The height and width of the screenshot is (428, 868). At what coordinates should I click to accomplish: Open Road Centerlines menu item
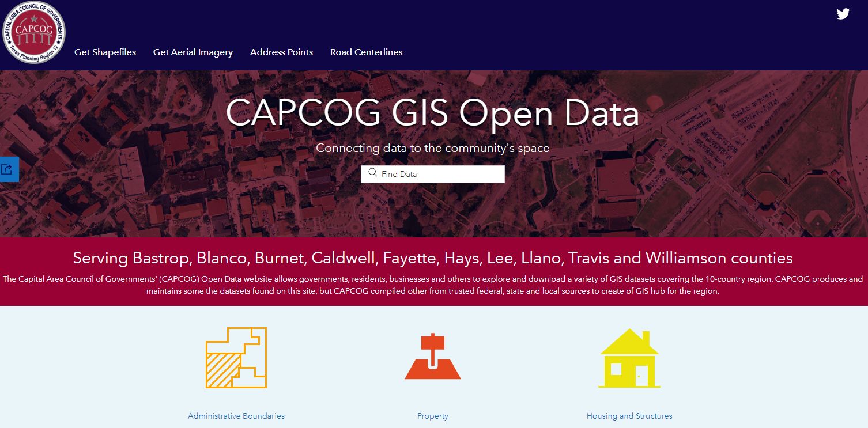click(367, 52)
